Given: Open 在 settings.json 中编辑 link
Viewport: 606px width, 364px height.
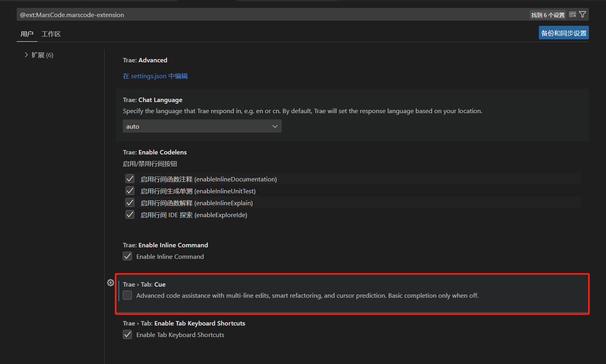Looking at the screenshot, I should coord(155,76).
